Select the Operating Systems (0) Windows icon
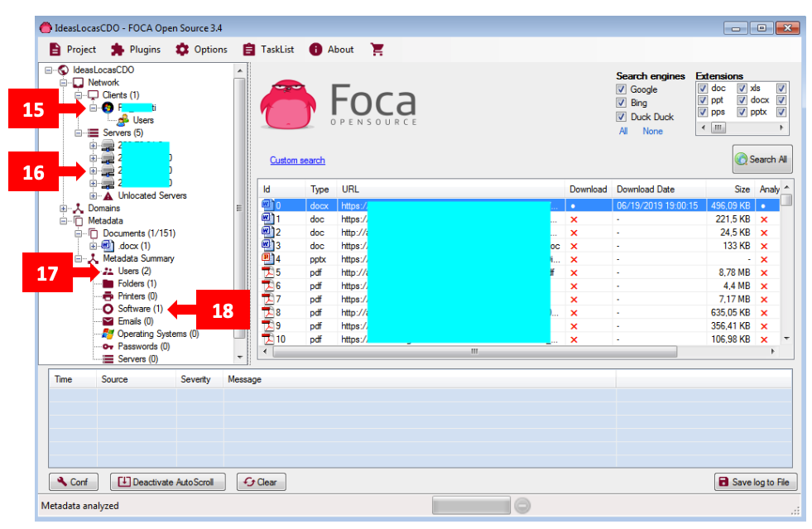The width and height of the screenshot is (812, 529). tap(108, 334)
